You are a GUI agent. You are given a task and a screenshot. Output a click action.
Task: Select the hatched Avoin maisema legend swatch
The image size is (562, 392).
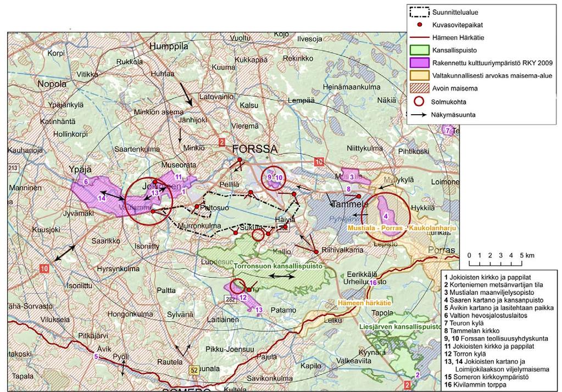[420, 88]
